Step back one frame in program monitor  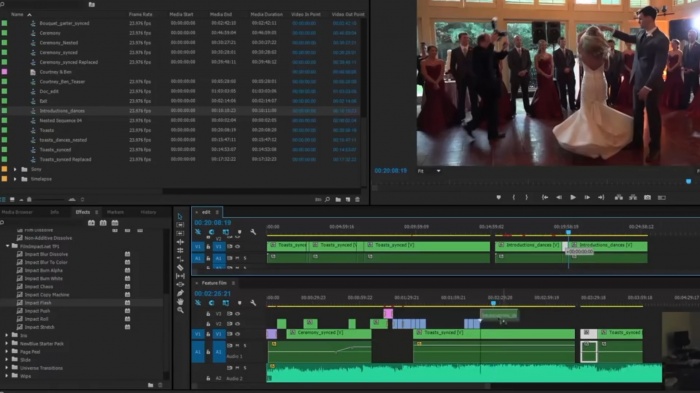(559, 197)
